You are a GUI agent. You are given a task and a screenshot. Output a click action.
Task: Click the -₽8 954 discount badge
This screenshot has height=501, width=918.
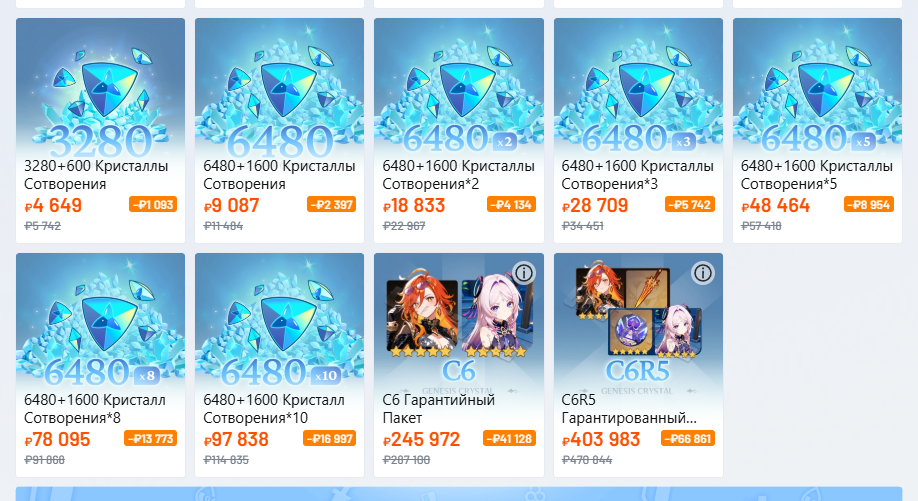pos(869,204)
